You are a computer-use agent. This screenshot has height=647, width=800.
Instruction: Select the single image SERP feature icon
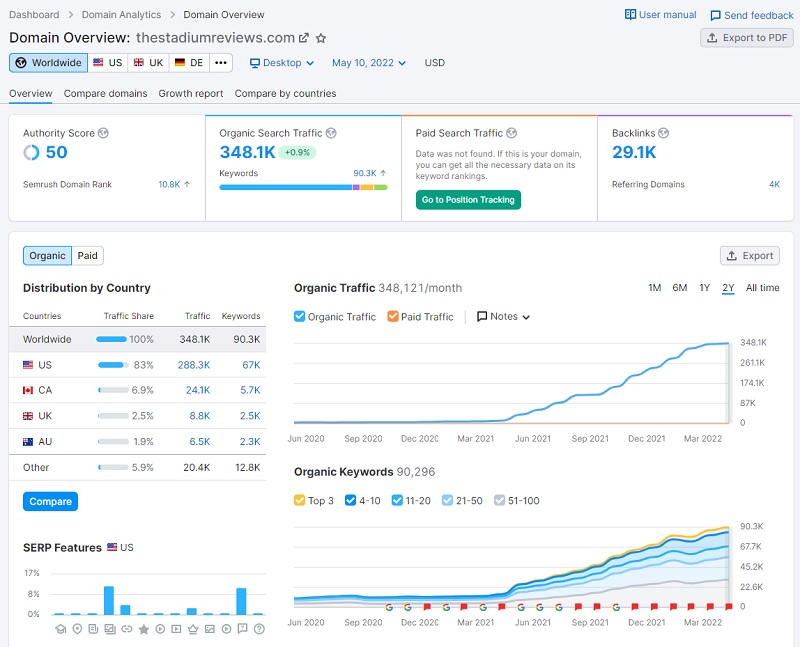point(210,629)
